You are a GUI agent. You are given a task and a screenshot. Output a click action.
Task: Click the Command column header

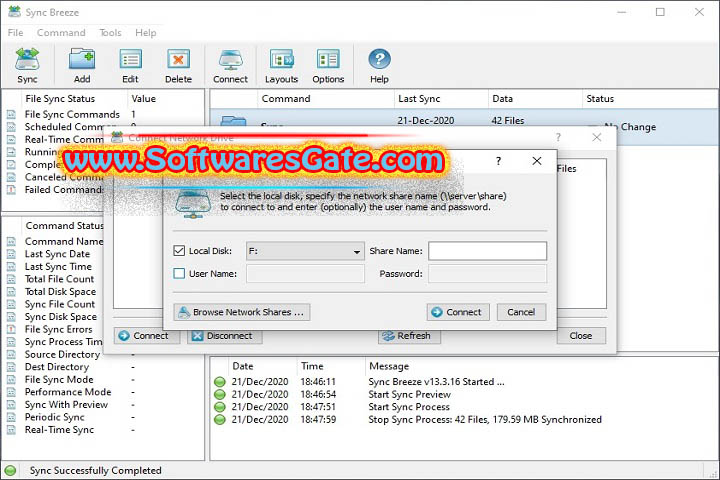(x=326, y=98)
